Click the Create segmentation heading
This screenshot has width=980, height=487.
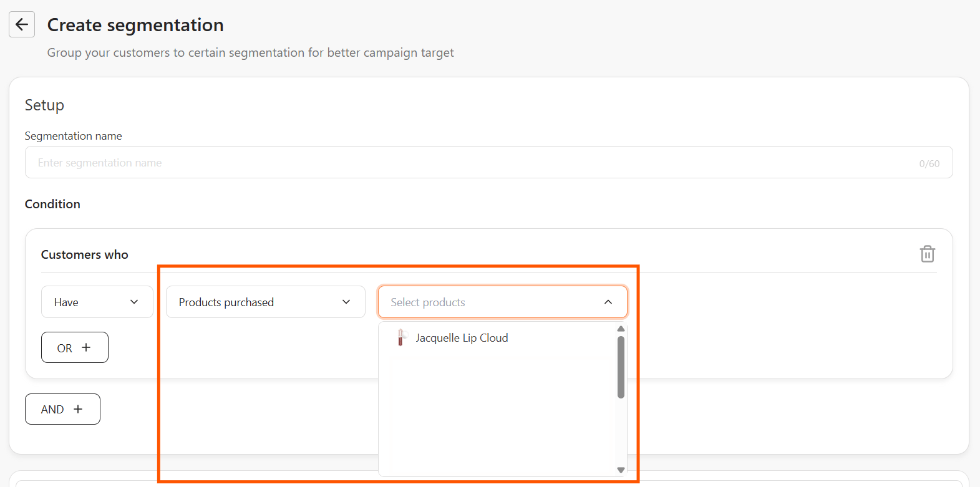coord(135,25)
